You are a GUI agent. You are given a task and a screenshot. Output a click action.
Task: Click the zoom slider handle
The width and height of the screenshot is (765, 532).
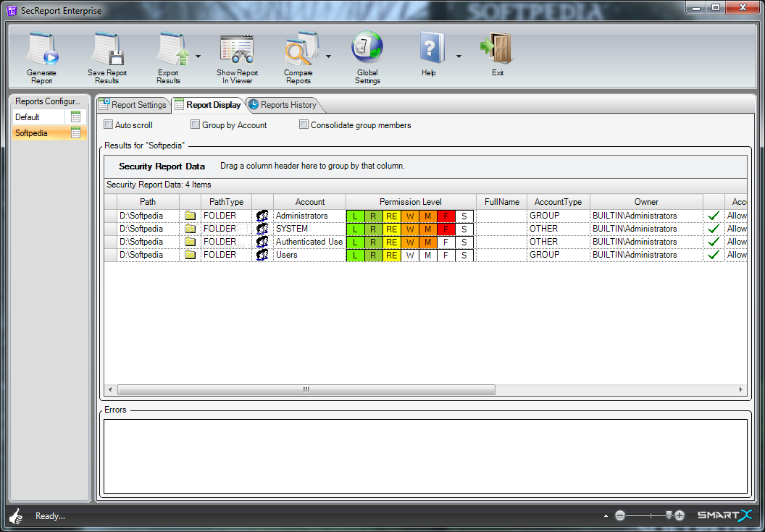click(669, 515)
